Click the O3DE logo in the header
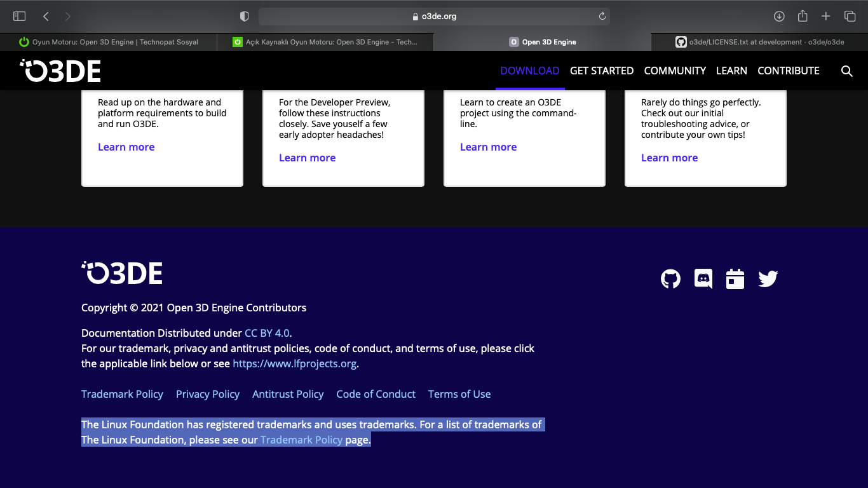This screenshot has height=488, width=868. click(x=60, y=71)
